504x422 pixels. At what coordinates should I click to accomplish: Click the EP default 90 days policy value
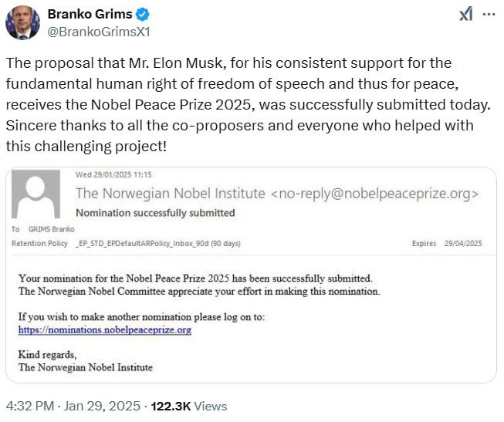click(x=157, y=243)
